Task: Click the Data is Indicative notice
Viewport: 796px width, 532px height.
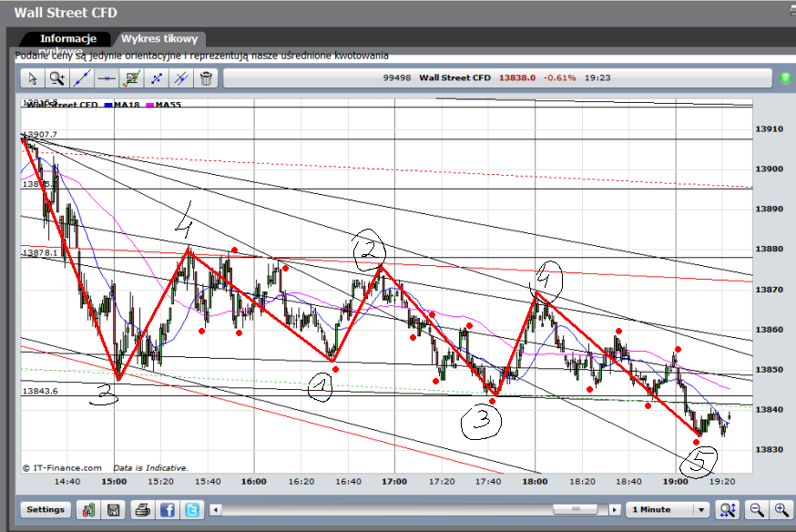Action: [150, 468]
